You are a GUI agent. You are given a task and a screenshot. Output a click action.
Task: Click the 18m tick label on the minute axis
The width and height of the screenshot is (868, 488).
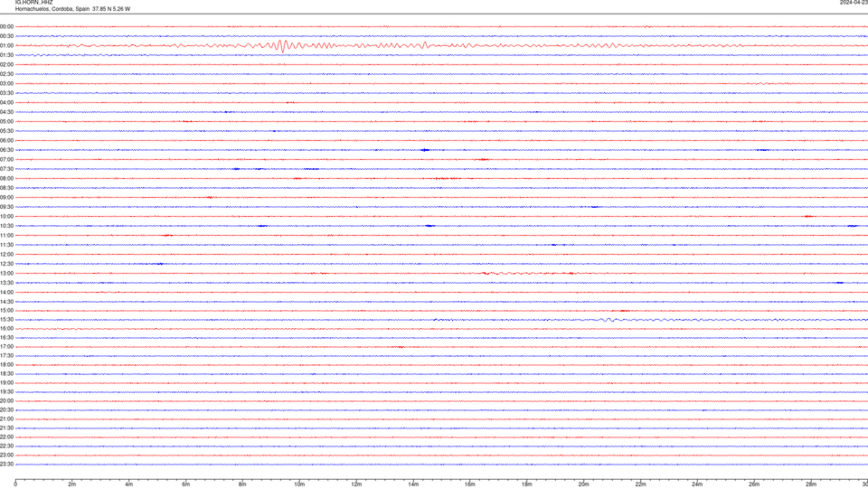(x=527, y=484)
